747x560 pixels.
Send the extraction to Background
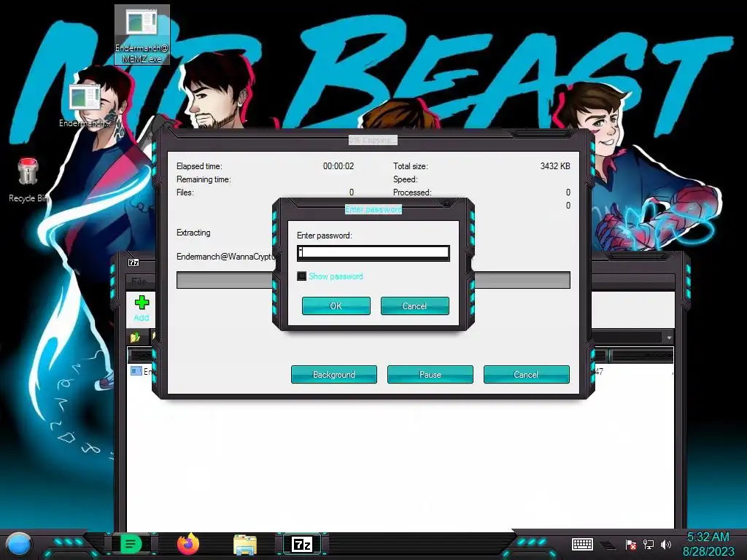click(x=334, y=374)
